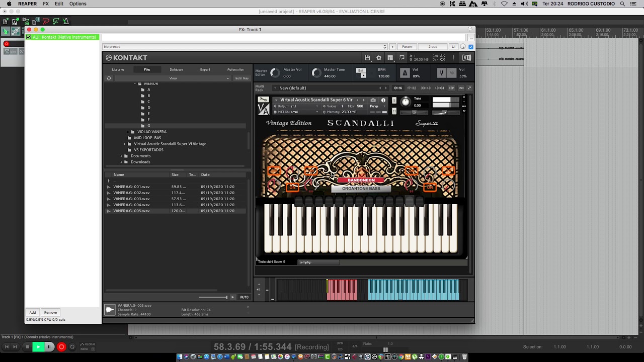
Task: Click REAPER transport play button
Action: coord(38,346)
